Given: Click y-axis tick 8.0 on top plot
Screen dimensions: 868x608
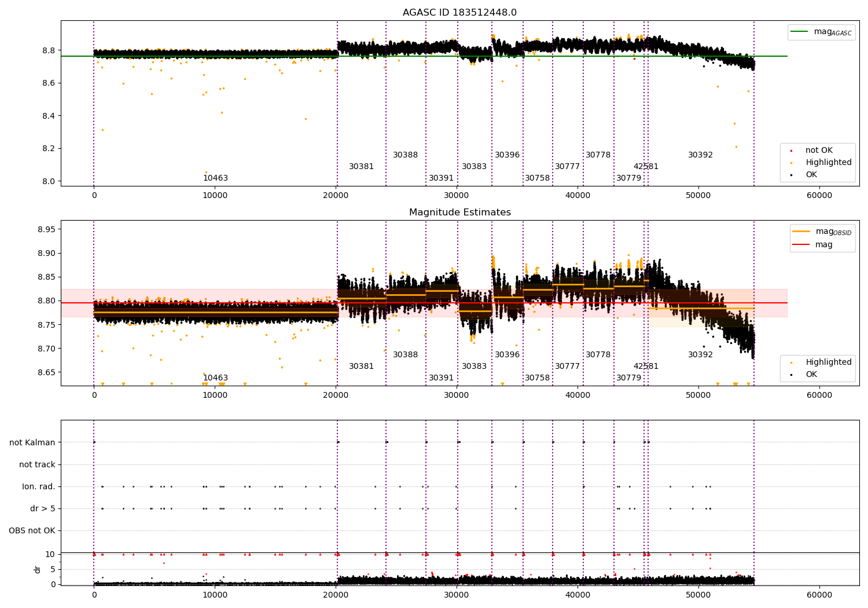Looking at the screenshot, I should click(x=49, y=181).
